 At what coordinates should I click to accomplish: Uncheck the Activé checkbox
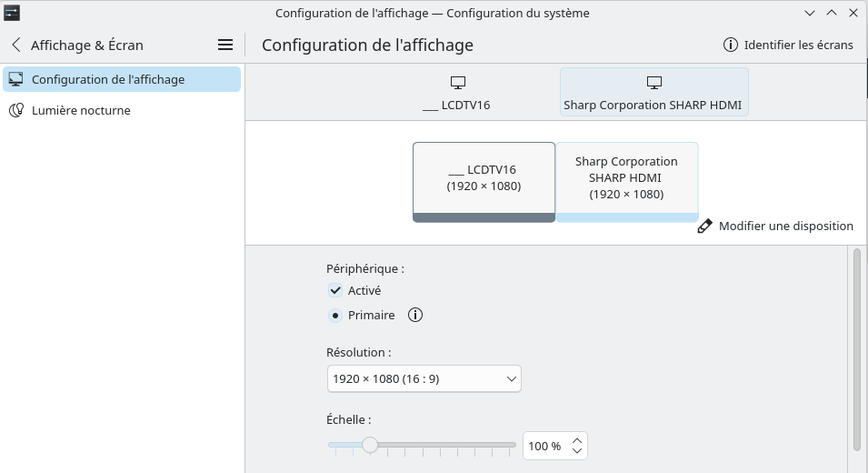click(335, 290)
